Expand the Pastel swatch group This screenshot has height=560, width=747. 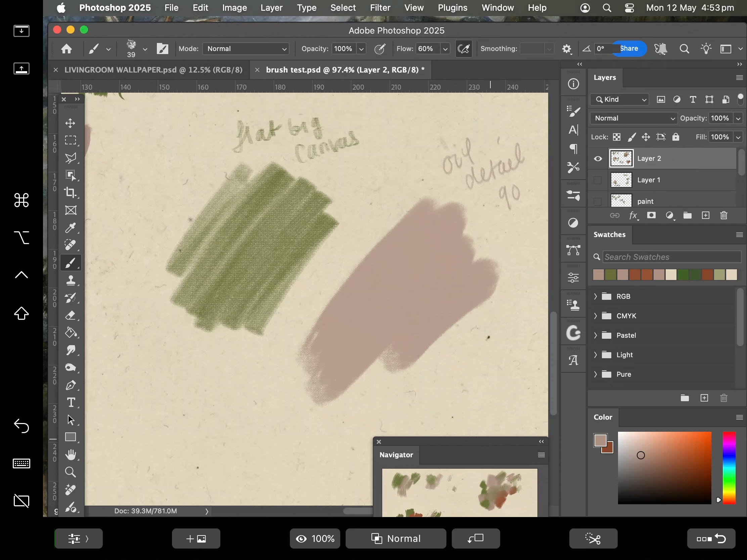[596, 335]
